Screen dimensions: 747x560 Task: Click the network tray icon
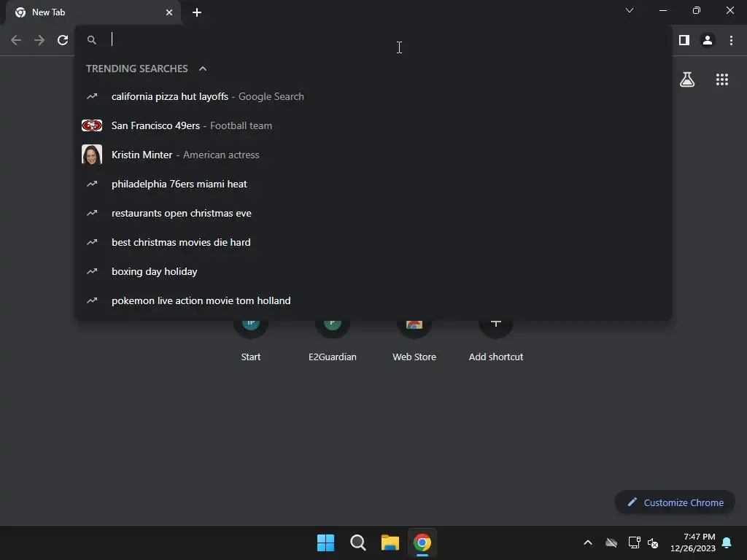coord(634,542)
